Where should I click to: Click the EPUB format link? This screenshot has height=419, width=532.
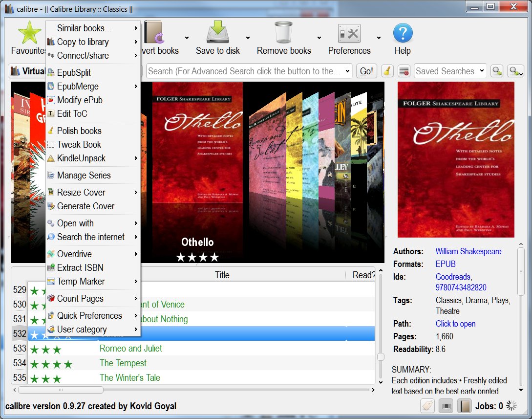[446, 264]
